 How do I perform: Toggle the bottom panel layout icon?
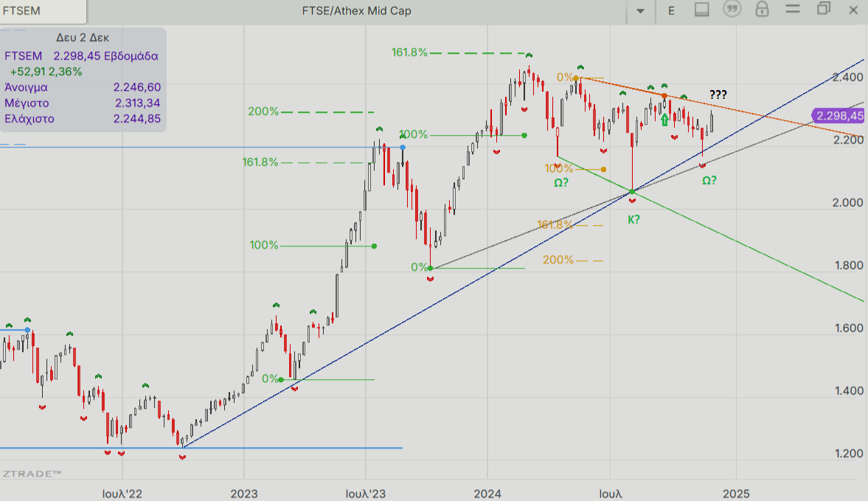click(702, 10)
